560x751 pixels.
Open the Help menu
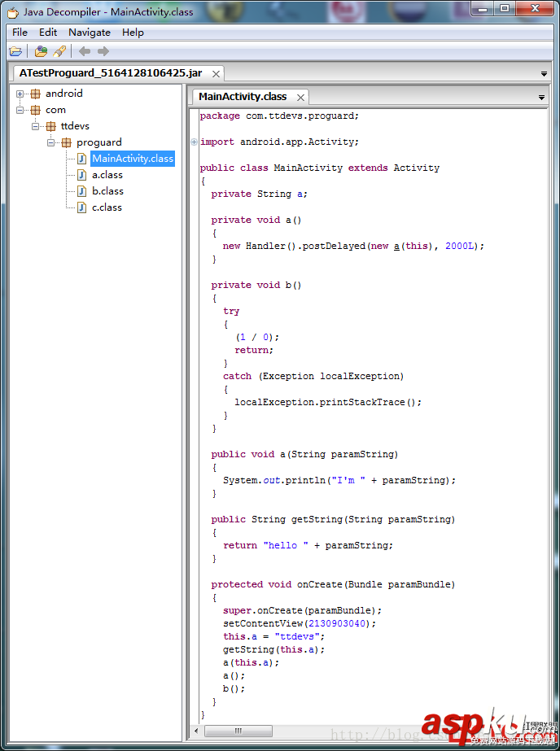[x=133, y=33]
